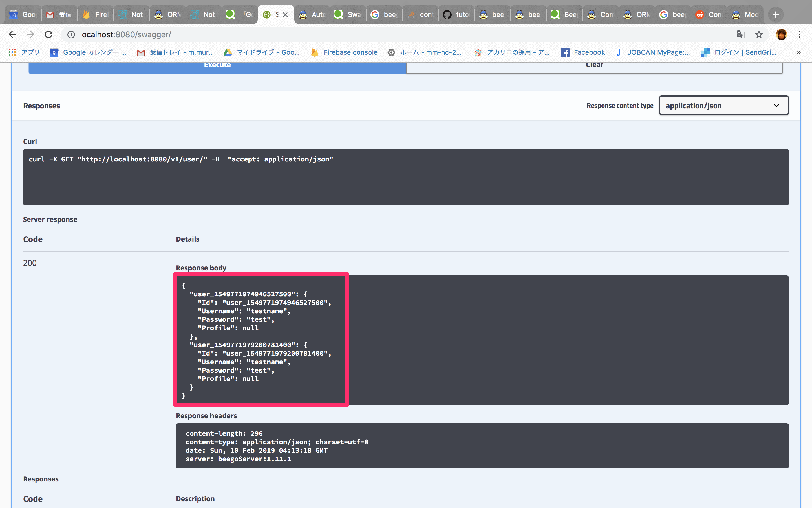Click date: Sun, 10 Feb 2019 header line
Screen dimensions: 812x508
[x=257, y=450]
